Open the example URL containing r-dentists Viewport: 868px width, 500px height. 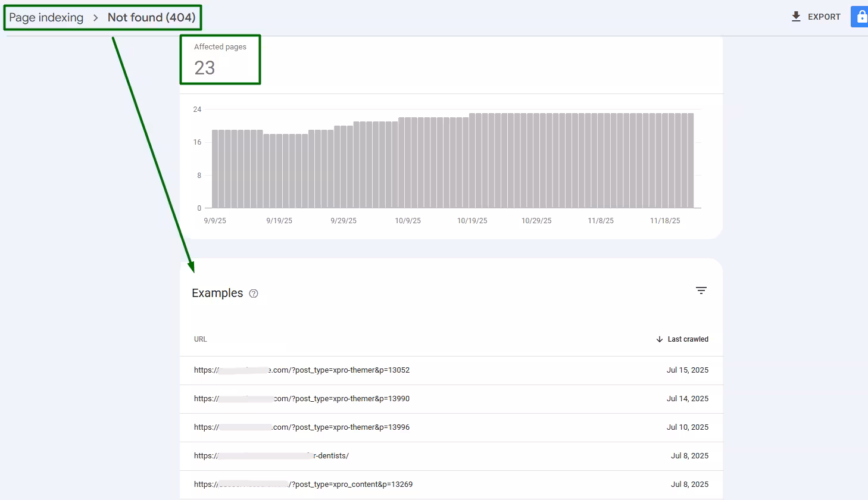pyautogui.click(x=271, y=455)
